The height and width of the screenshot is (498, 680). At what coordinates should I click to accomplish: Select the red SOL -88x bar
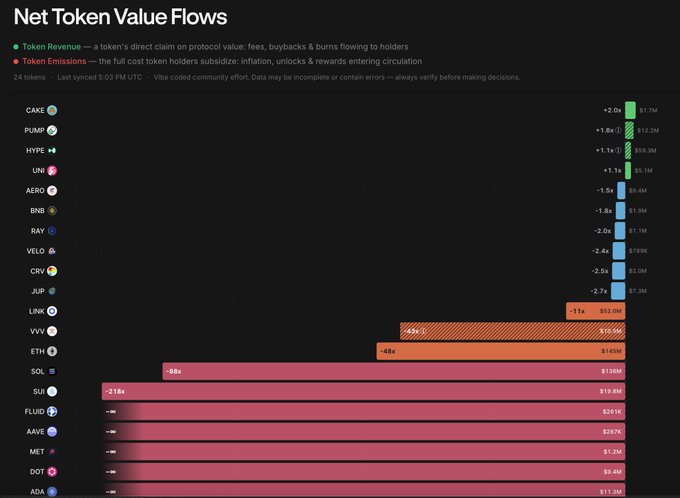tap(394, 371)
